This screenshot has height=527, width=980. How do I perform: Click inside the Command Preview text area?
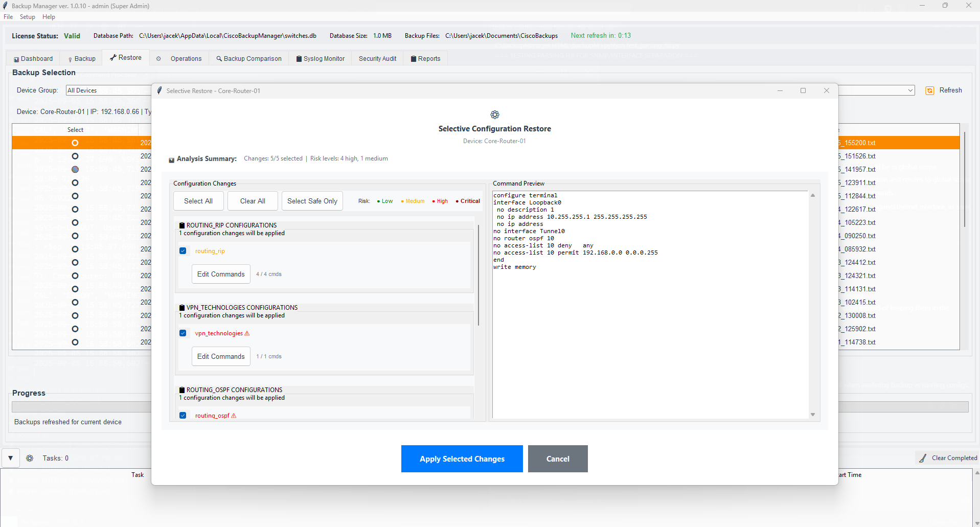[650, 305]
